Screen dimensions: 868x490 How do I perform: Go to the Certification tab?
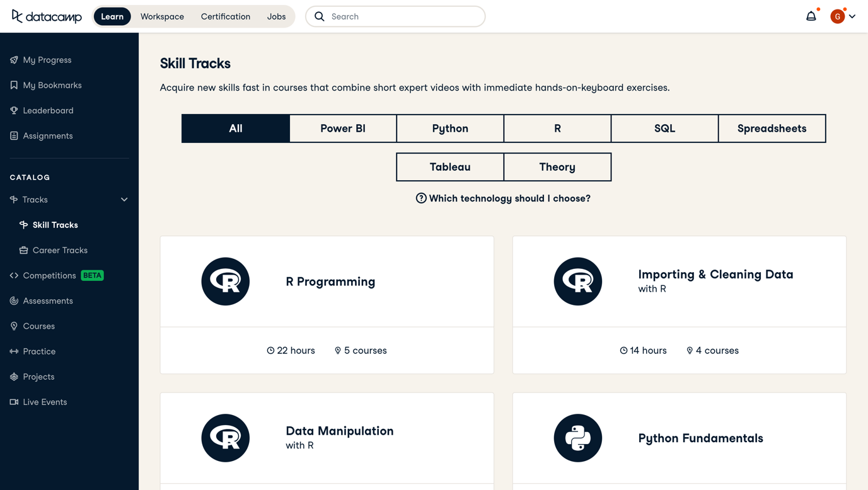coord(226,16)
